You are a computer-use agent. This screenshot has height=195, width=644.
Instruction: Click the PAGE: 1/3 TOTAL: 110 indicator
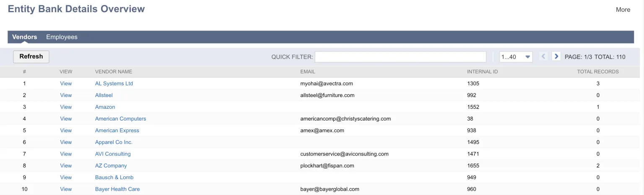(595, 57)
